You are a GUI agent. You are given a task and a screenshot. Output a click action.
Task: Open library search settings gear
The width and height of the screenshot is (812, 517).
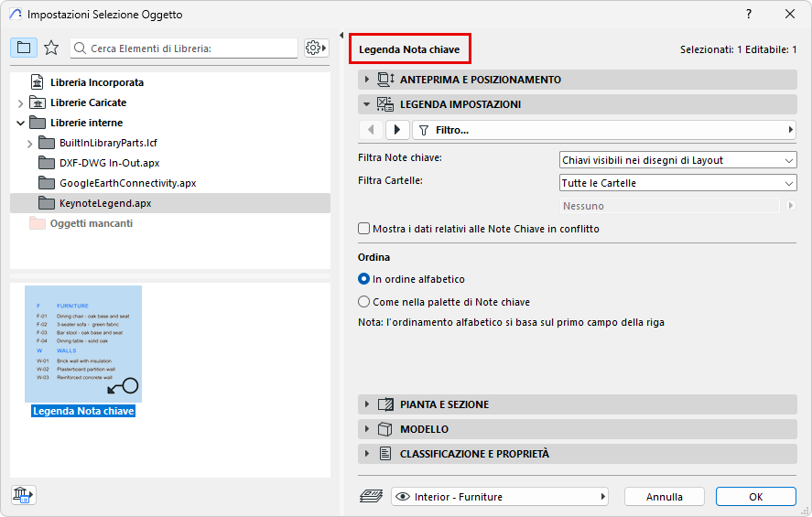[316, 48]
